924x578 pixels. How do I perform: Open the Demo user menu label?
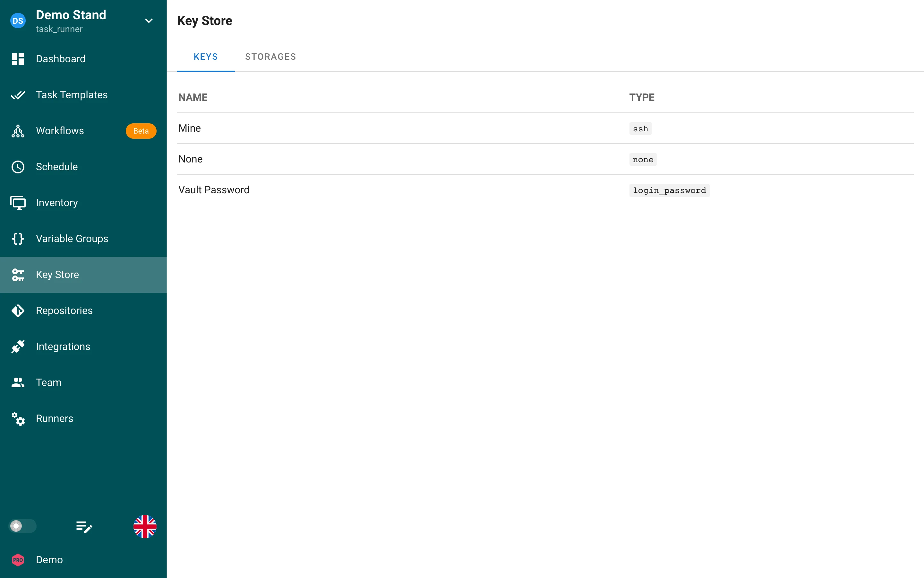pos(49,560)
